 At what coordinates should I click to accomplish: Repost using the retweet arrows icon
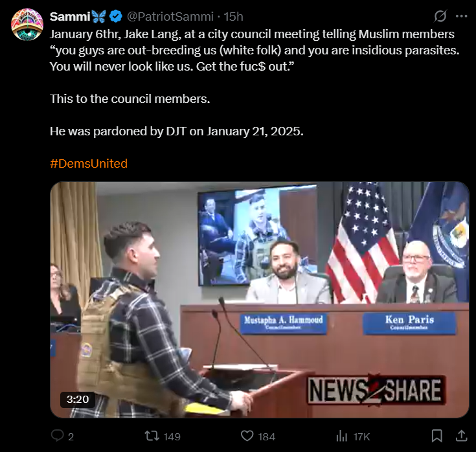pyautogui.click(x=152, y=436)
